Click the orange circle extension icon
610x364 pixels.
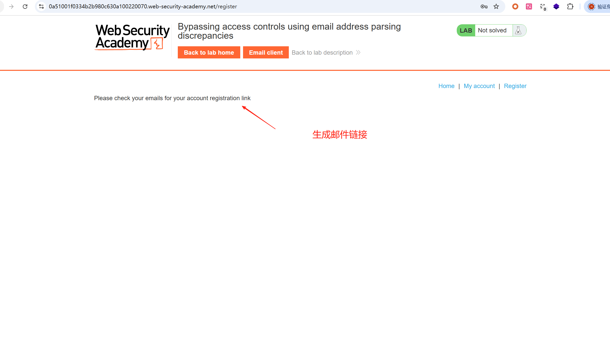(515, 7)
